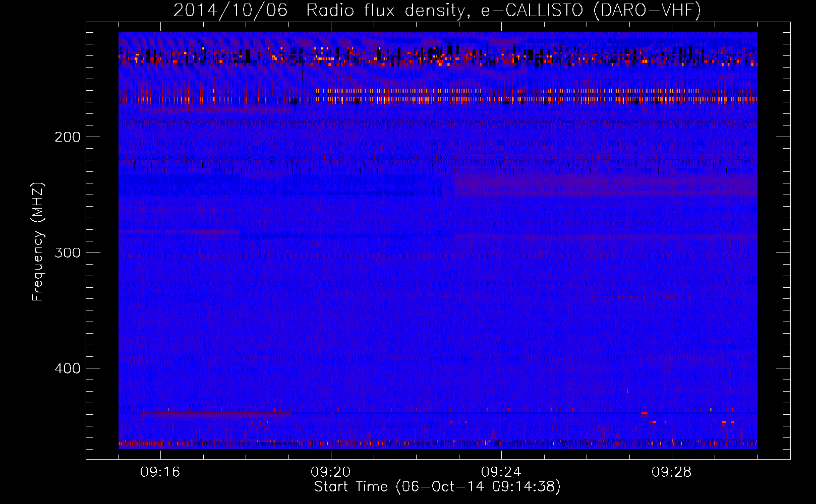Image resolution: width=816 pixels, height=504 pixels.
Task: Click the 09:24 time tick label
Action: click(x=501, y=472)
